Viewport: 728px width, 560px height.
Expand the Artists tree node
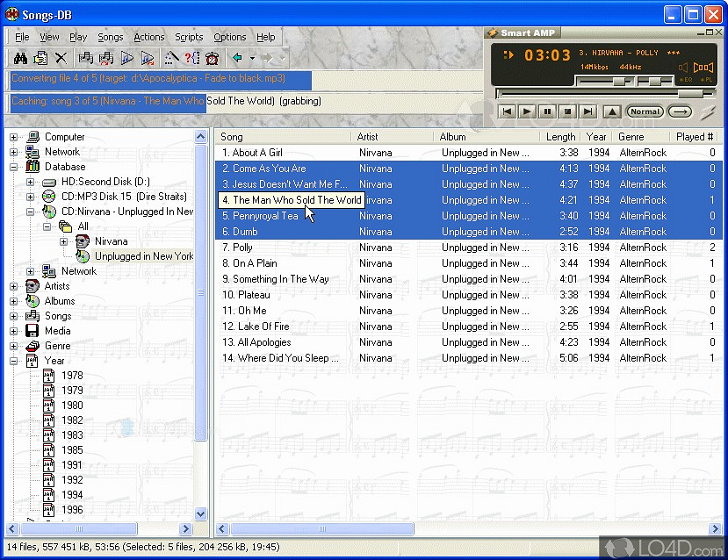[14, 286]
